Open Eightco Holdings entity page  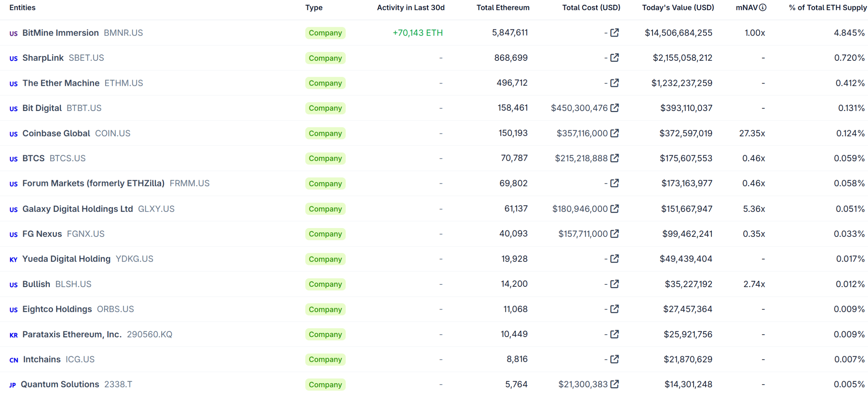[57, 309]
